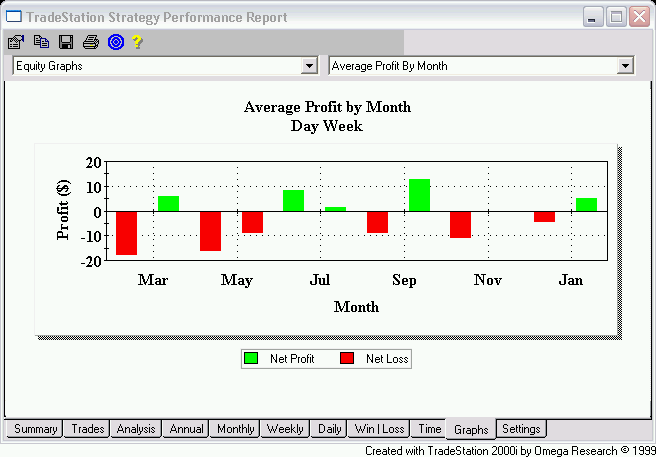The image size is (656, 457).
Task: Open the report properties toolbar icon
Action: tap(16, 42)
